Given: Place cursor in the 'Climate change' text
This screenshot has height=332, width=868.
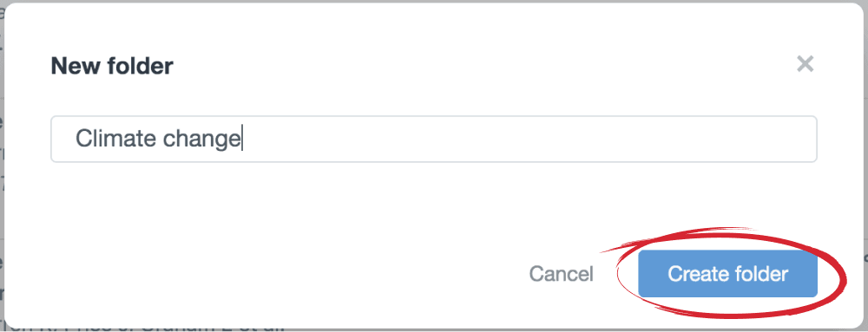Looking at the screenshot, I should (157, 139).
